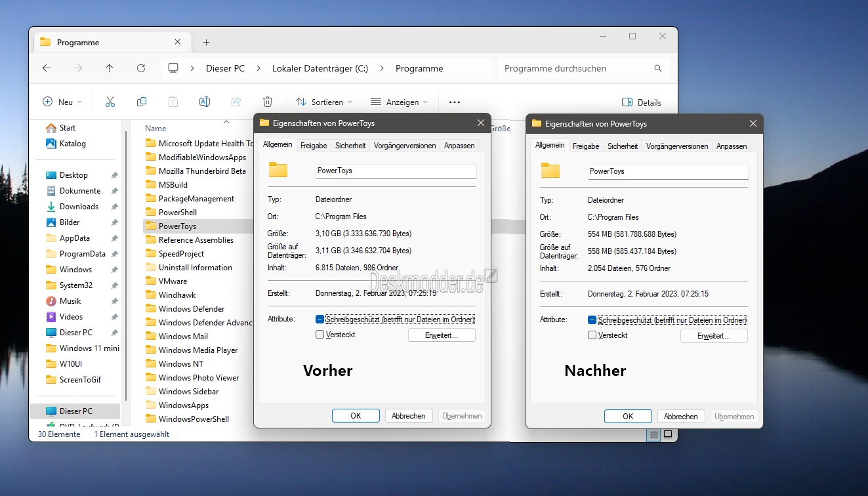Click the pin icon next to Bilder
Image resolution: width=868 pixels, height=496 pixels.
pyautogui.click(x=114, y=222)
